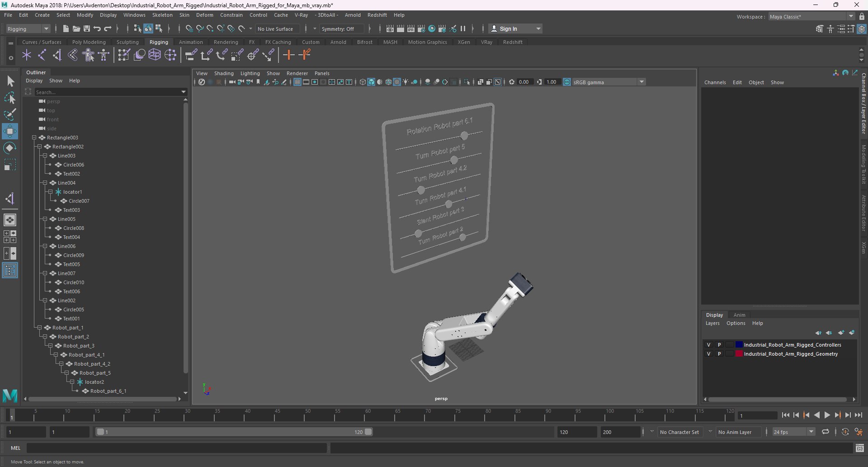Click the New Scene icon
This screenshot has width=868, height=467.
click(66, 29)
